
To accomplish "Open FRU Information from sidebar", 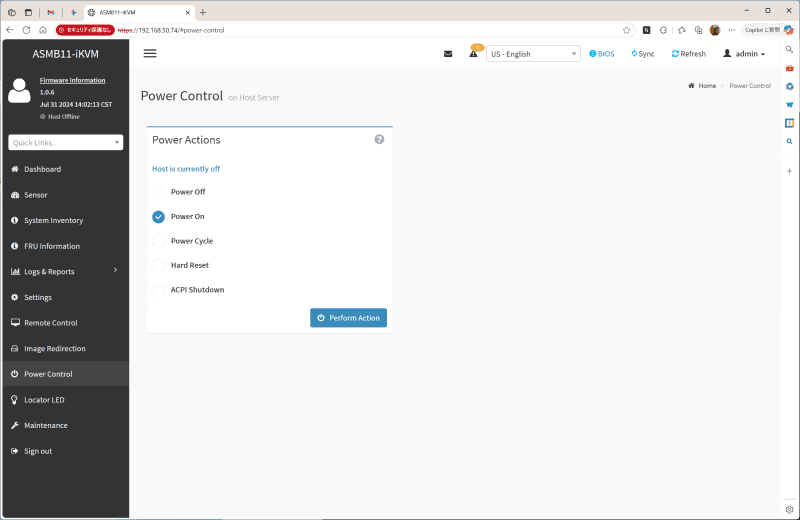I will (52, 246).
